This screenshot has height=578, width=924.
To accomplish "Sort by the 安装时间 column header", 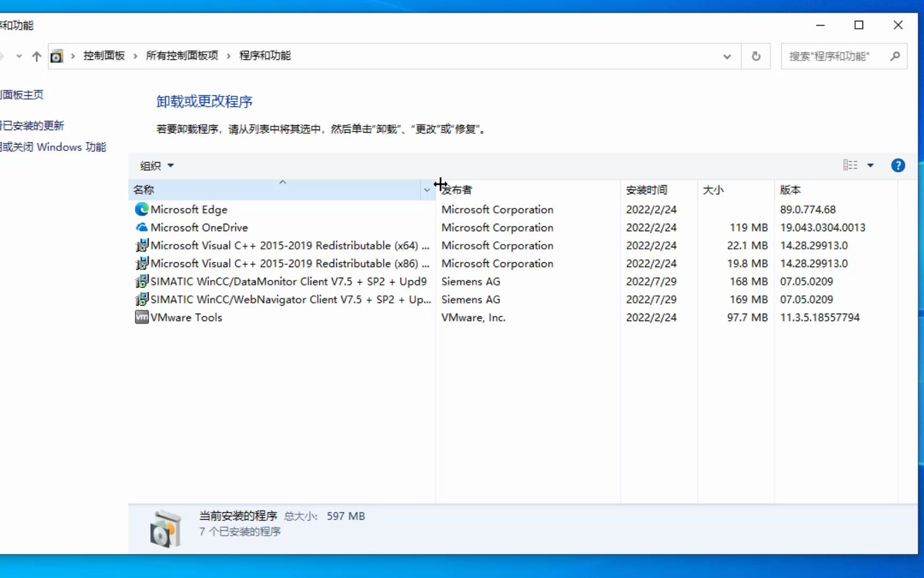I will [659, 190].
